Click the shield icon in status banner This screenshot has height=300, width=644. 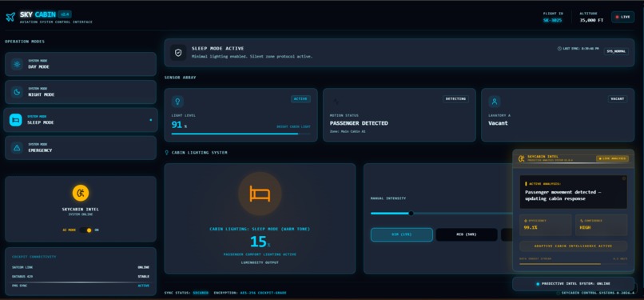[x=178, y=53]
